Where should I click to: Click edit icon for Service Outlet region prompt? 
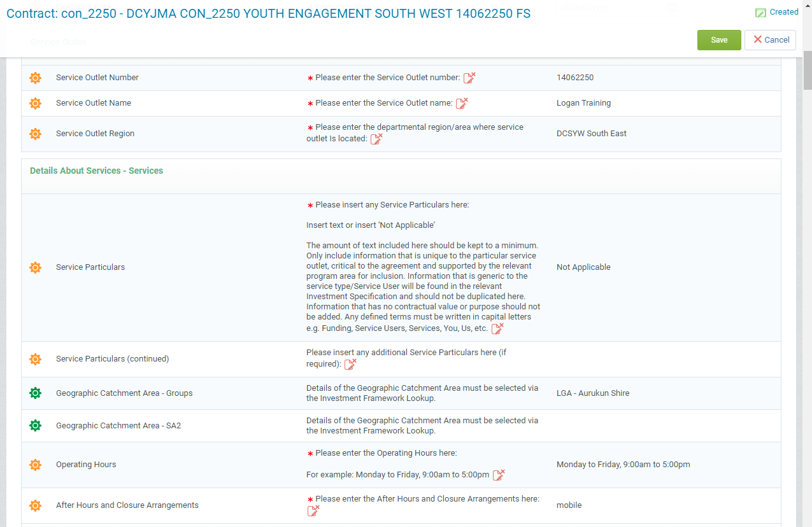376,139
